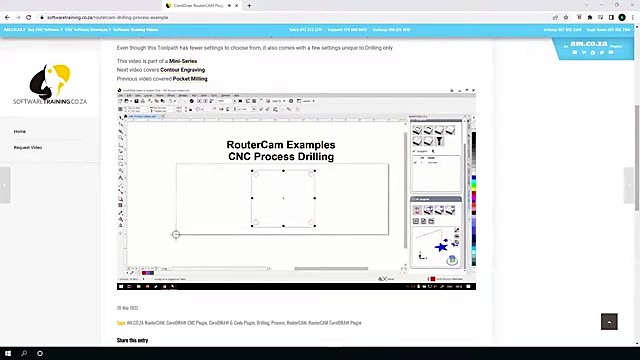Play the RouterCam CNC Process Drilling video

(x=296, y=189)
